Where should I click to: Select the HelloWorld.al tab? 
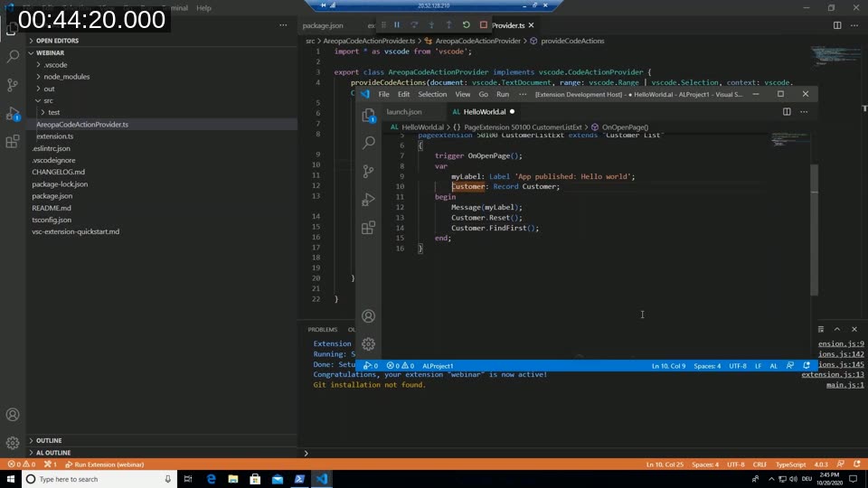point(485,112)
